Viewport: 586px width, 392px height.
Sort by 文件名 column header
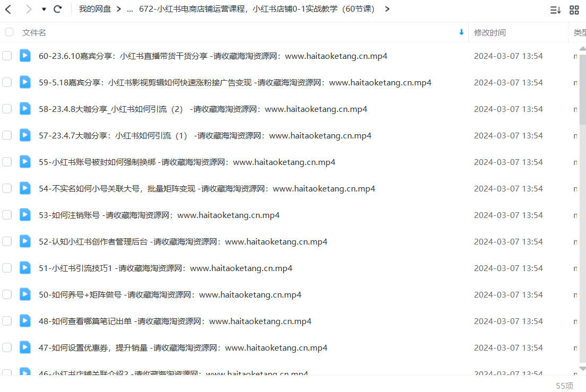34,32
